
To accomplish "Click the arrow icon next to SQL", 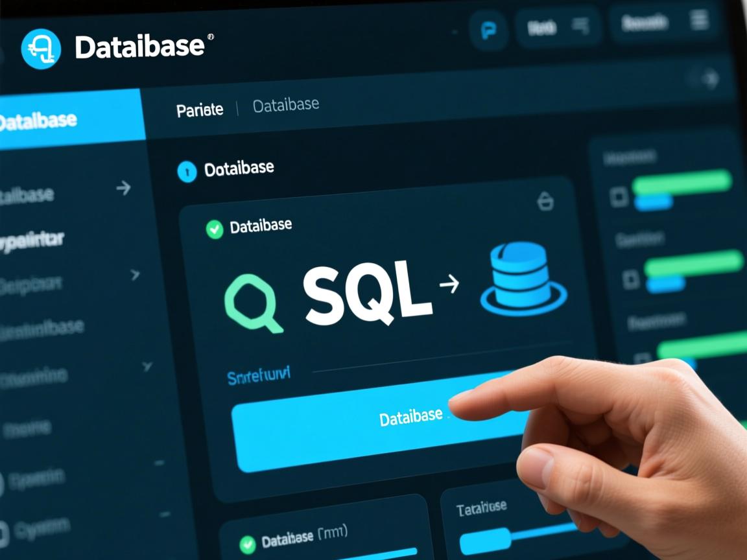I will click(x=449, y=284).
